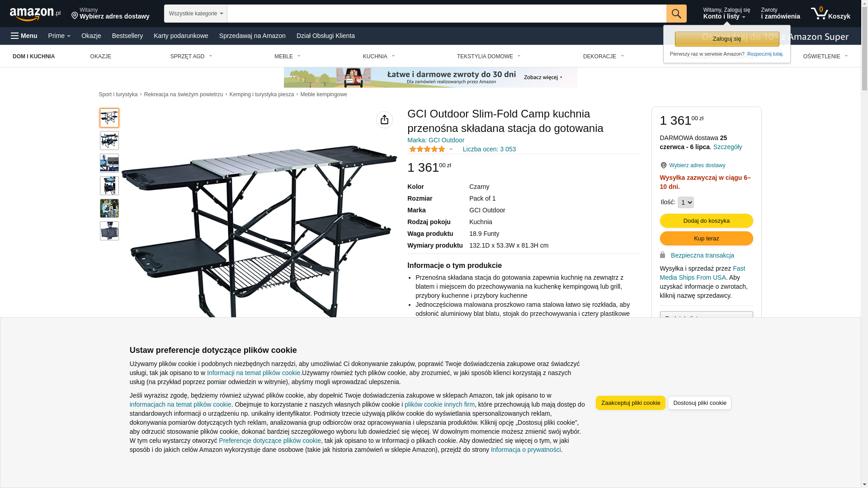Open the Wszystkie kategorie search dropdown
Screen dimensions: 868x488
coord(196,14)
